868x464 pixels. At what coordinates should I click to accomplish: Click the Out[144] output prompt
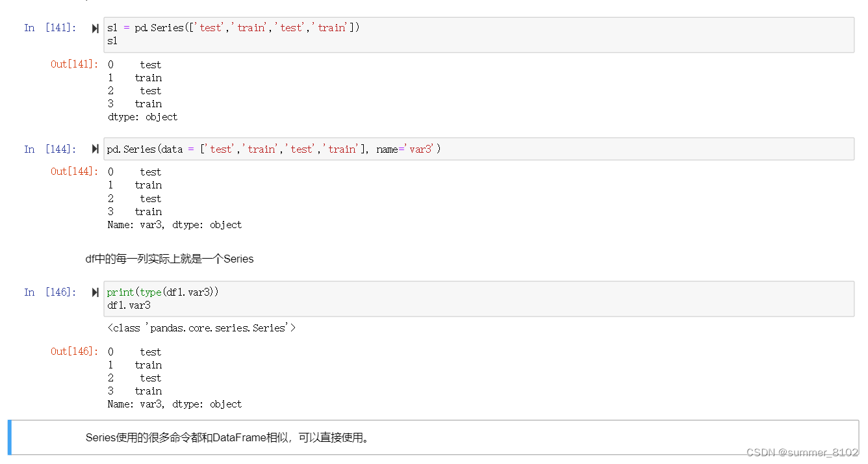[x=75, y=172]
